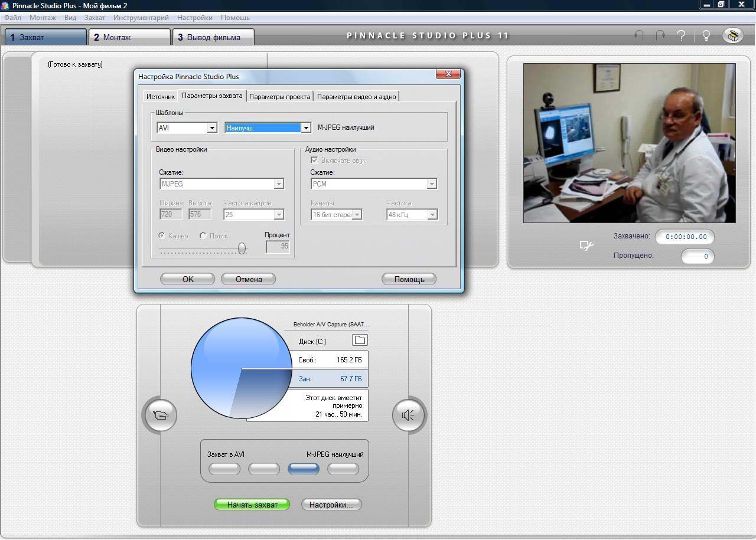Click the Отмена button
Screen dimensions: 756x540
coord(249,279)
